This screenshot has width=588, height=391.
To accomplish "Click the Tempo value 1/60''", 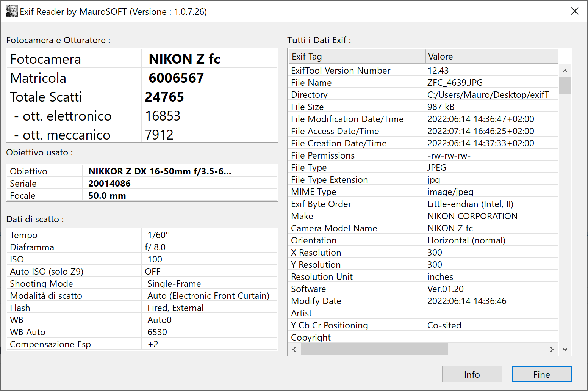I will click(x=159, y=235).
